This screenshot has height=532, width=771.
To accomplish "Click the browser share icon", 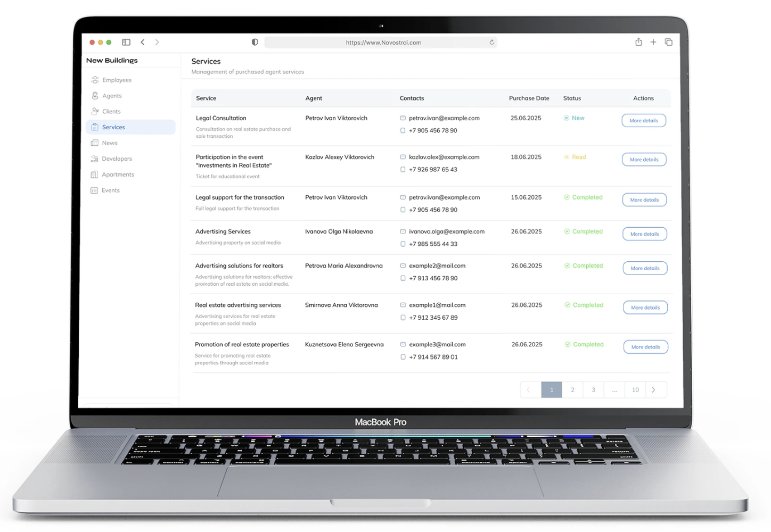I will click(x=638, y=42).
